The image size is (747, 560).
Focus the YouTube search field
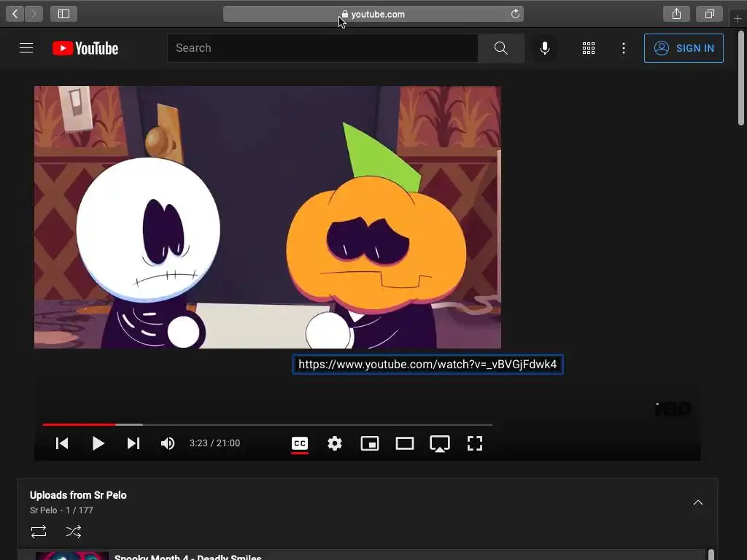pyautogui.click(x=322, y=48)
